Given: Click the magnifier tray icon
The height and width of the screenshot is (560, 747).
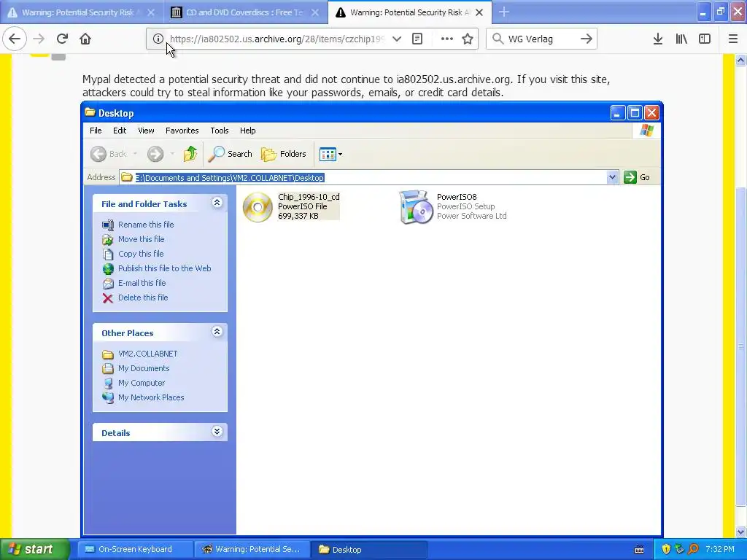Looking at the screenshot, I should 694,550.
